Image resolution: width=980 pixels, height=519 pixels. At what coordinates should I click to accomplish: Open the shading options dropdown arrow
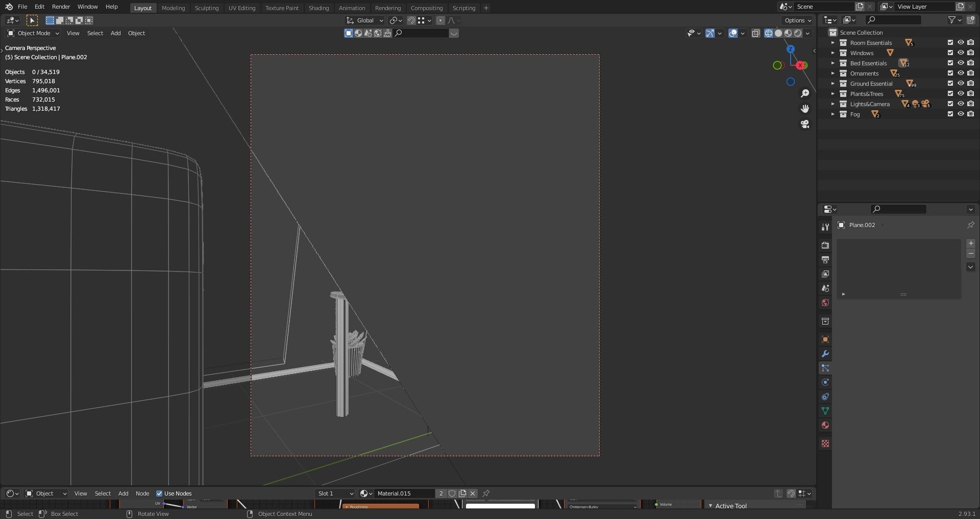[x=807, y=33]
